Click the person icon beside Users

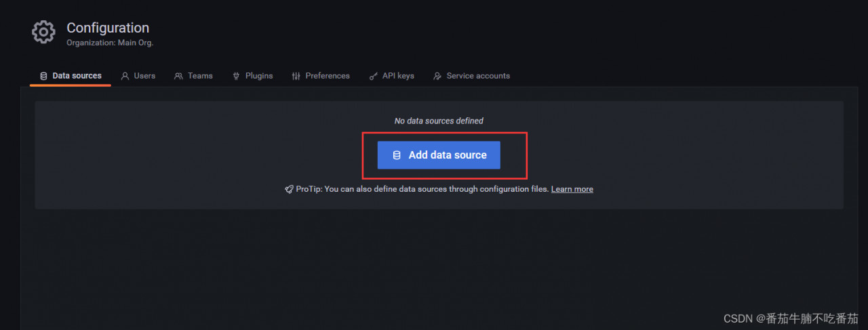(125, 76)
